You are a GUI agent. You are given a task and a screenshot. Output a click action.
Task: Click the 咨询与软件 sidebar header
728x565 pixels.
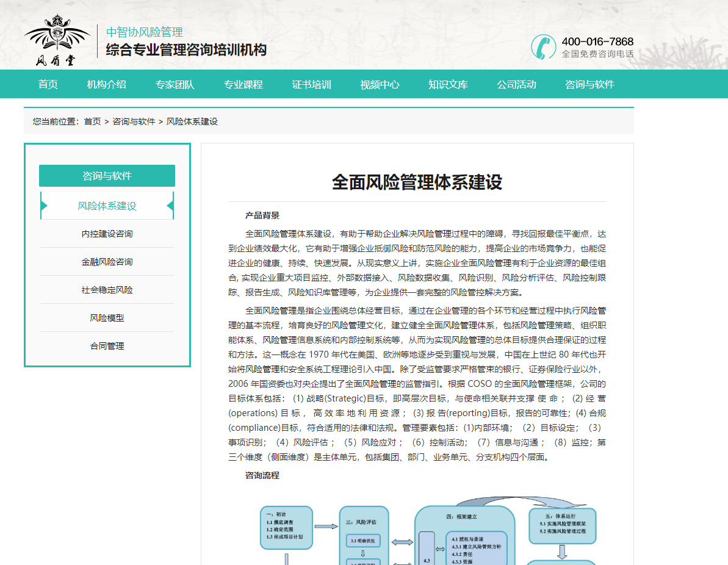pyautogui.click(x=107, y=176)
